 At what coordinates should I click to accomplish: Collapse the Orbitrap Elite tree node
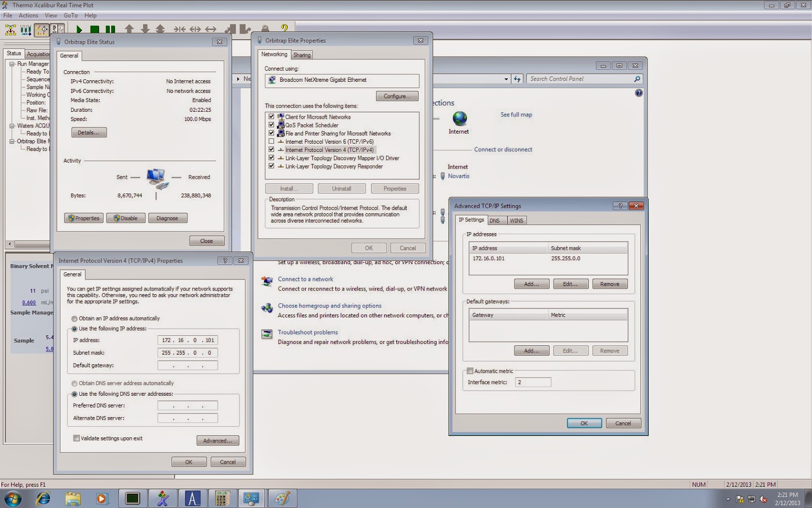(12, 142)
